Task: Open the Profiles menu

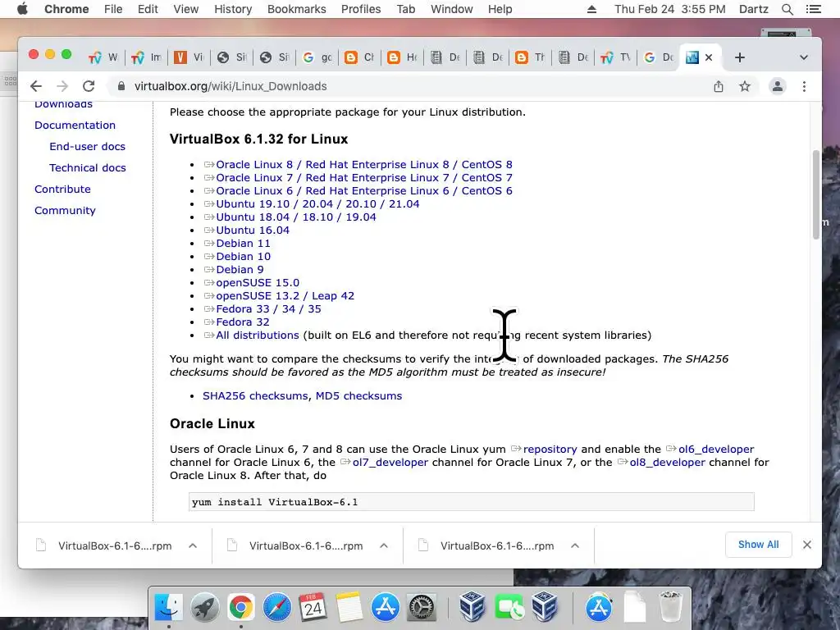Action: click(x=361, y=9)
